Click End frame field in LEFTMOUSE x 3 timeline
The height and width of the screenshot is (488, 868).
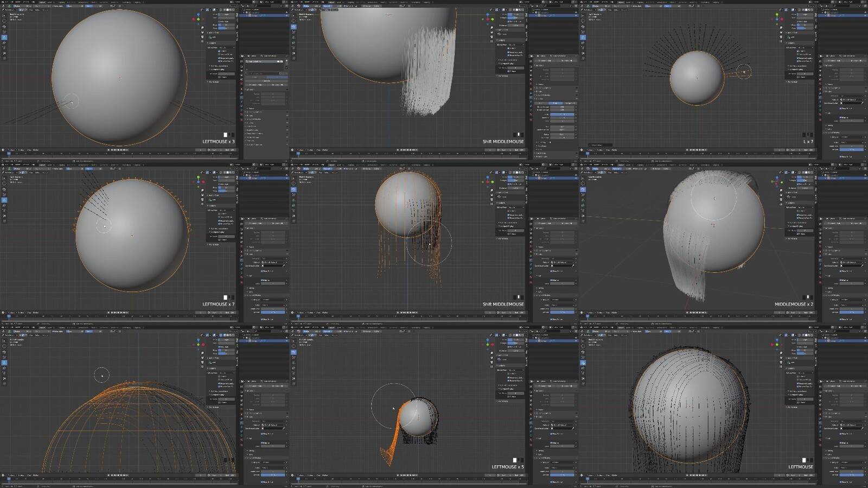[x=231, y=150]
